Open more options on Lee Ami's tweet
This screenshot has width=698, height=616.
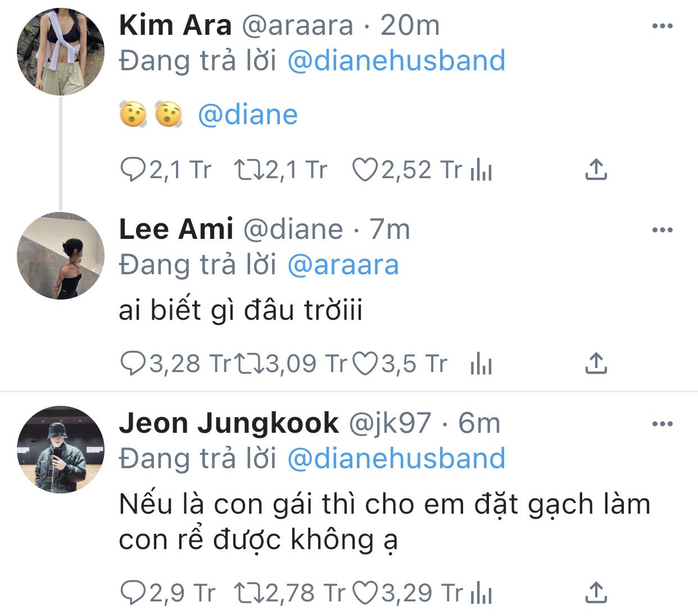tap(662, 230)
